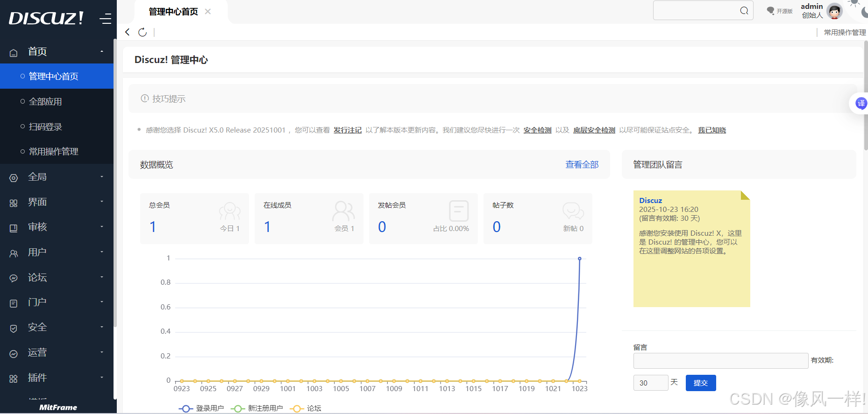
Task: Click the main page scrollbar
Action: [866, 96]
